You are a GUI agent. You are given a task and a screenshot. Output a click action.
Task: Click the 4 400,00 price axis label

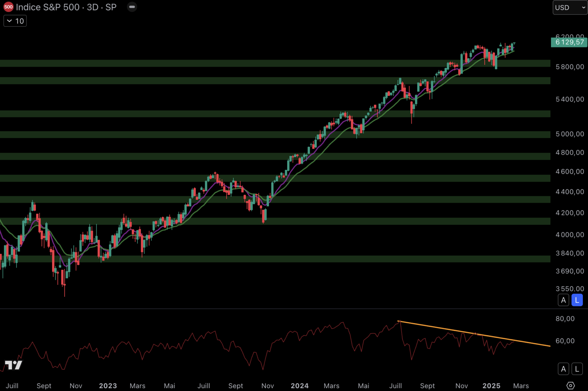(570, 192)
